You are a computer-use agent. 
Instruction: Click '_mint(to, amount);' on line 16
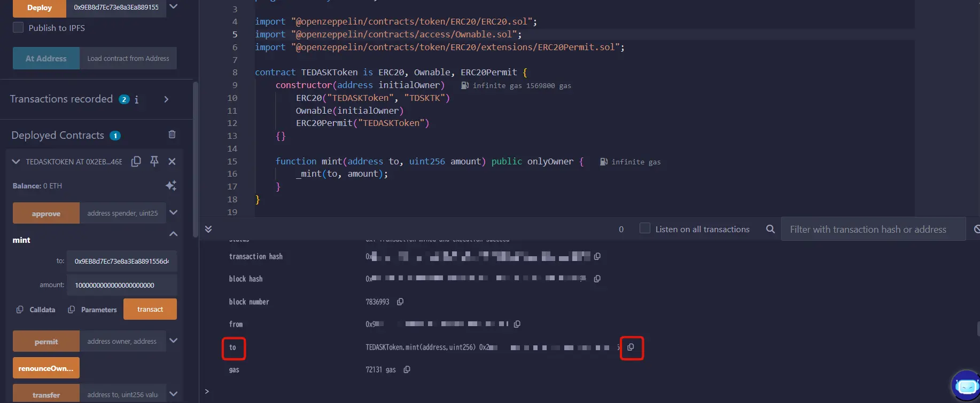(341, 173)
